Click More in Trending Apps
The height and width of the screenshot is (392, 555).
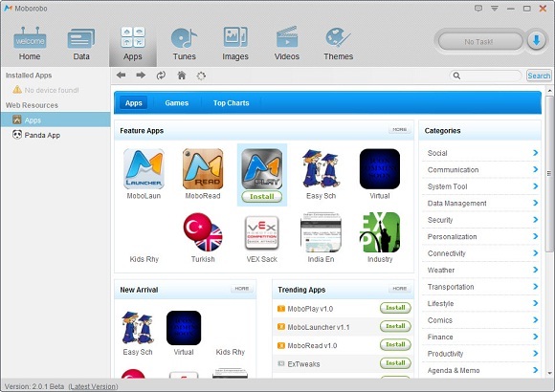[400, 289]
